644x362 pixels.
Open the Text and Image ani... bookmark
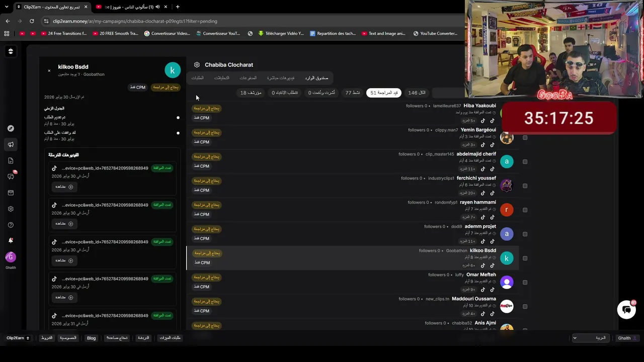click(x=383, y=34)
